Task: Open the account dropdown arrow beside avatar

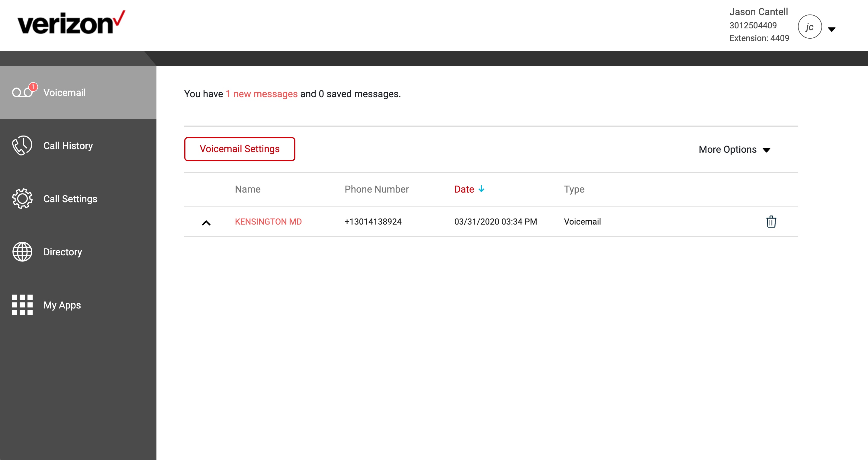Action: point(832,29)
